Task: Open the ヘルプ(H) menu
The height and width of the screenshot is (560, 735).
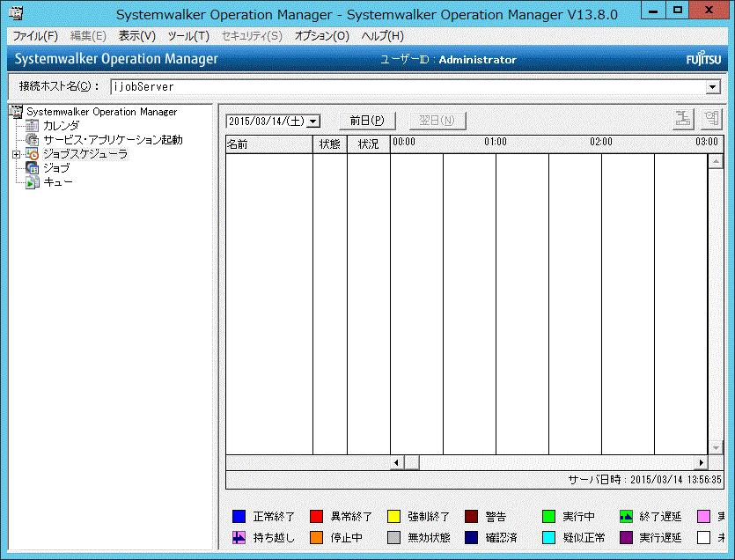Action: coord(383,36)
